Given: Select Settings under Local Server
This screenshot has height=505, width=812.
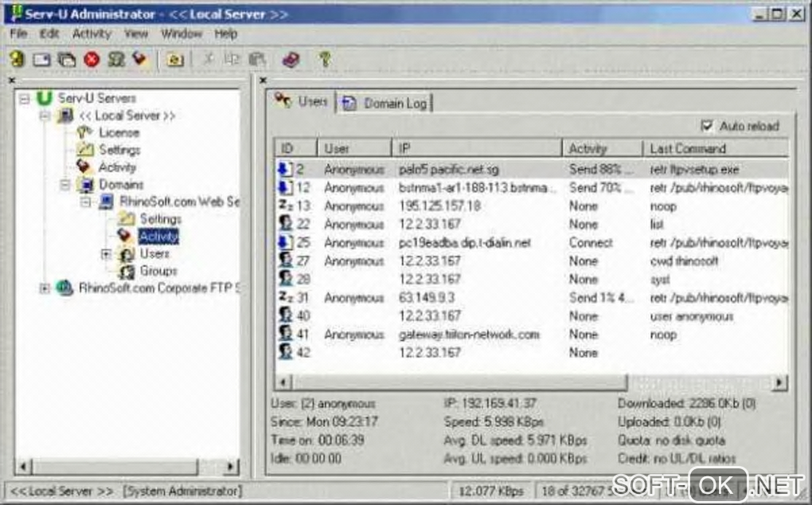Looking at the screenshot, I should point(119,151).
